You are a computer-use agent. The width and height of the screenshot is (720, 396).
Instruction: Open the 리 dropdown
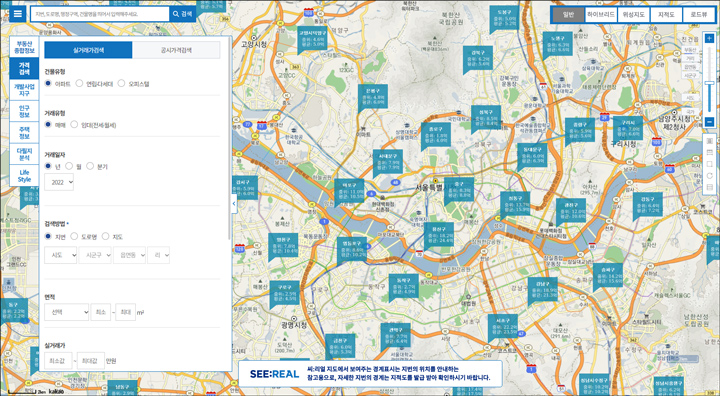pyautogui.click(x=158, y=255)
